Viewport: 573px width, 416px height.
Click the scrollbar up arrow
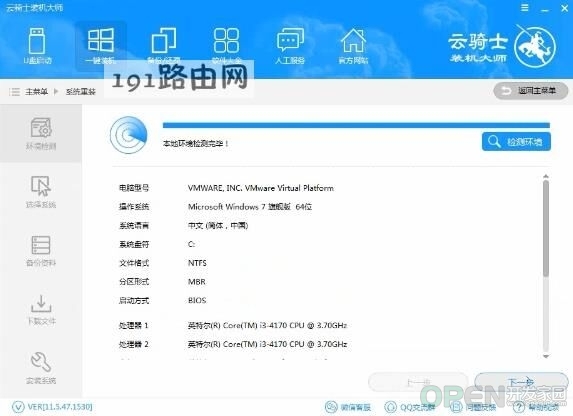(546, 177)
